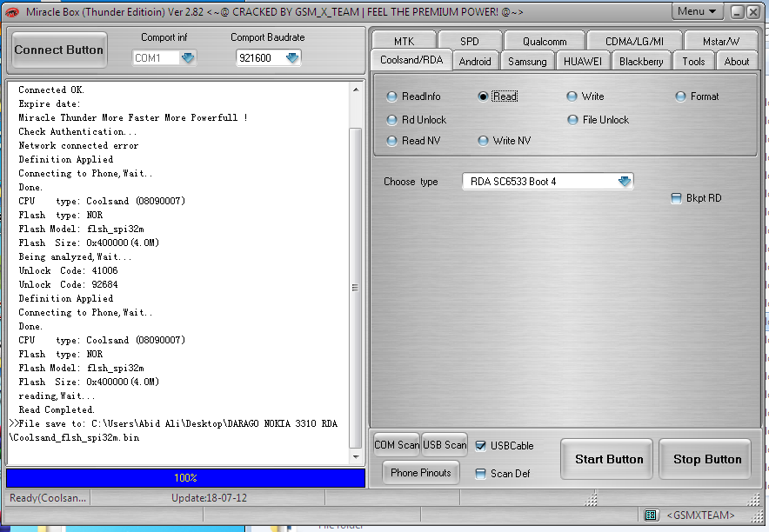Click the Update:18-07-12 status text
Image resolution: width=769 pixels, height=532 pixels.
tap(209, 498)
